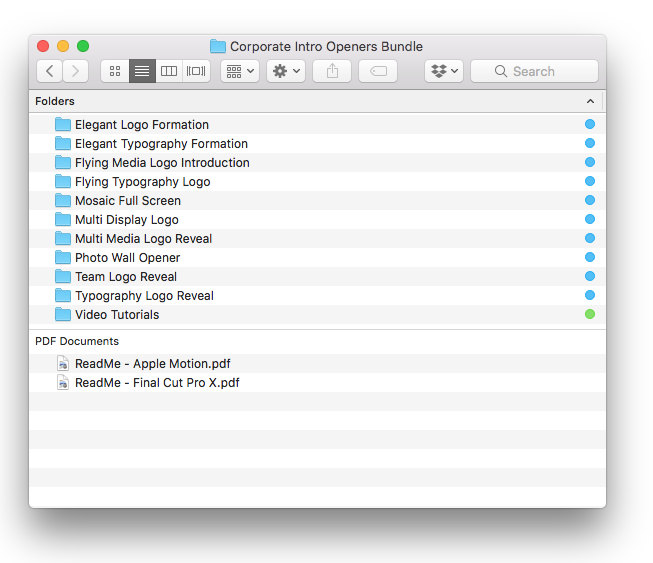Close the Finder window with the red button

(43, 46)
